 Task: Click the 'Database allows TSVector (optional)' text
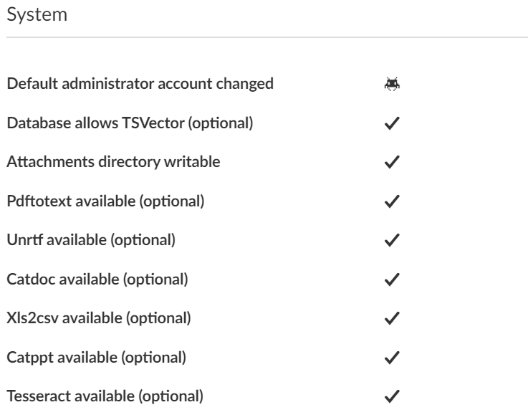130,123
